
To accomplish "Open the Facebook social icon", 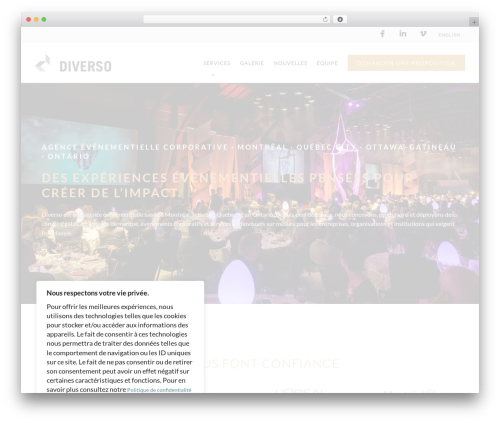I will point(382,34).
